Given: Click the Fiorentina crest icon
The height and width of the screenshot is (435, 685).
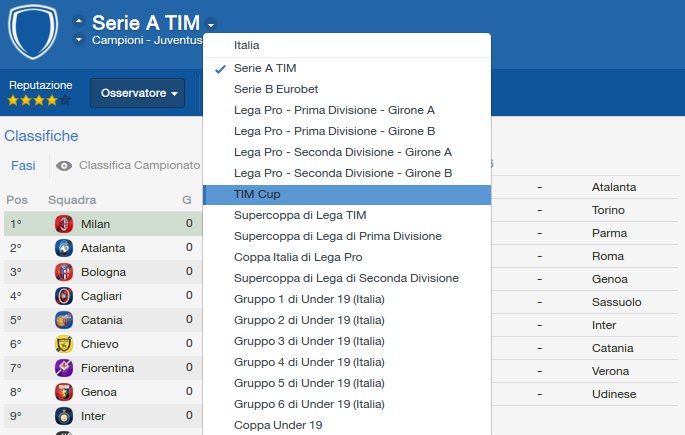Looking at the screenshot, I should pyautogui.click(x=64, y=368).
